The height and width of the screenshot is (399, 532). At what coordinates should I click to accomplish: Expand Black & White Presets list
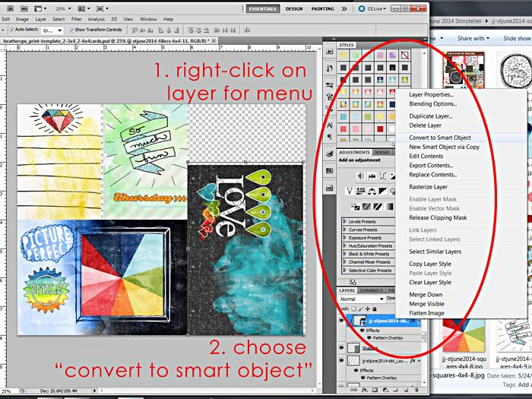coord(345,254)
